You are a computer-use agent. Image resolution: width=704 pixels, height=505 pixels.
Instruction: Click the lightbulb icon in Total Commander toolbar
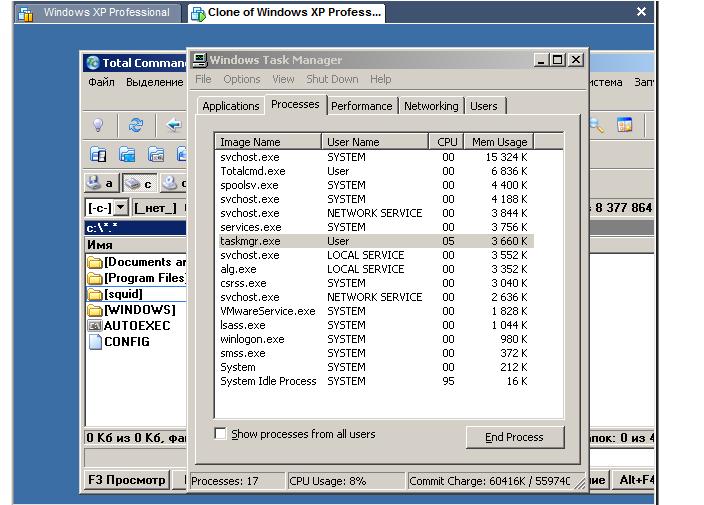[x=98, y=124]
